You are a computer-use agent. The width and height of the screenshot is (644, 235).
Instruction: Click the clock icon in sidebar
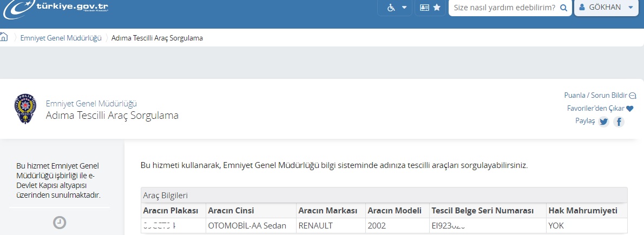pos(60,222)
